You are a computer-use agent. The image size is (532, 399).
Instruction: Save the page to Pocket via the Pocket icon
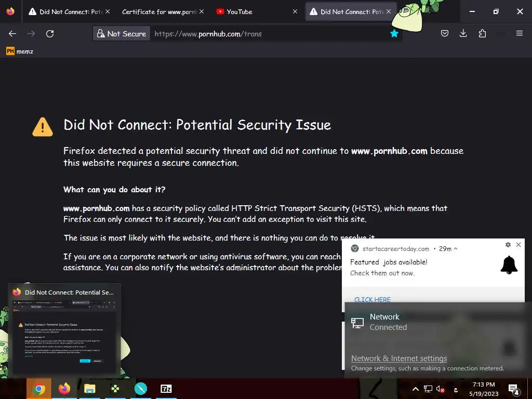click(x=445, y=33)
